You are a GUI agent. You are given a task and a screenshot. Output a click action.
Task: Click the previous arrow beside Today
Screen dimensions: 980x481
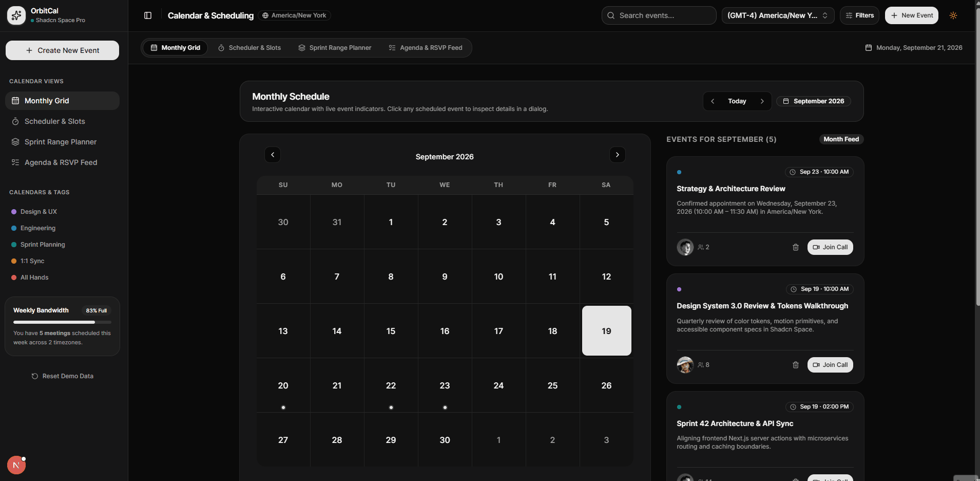tap(713, 101)
